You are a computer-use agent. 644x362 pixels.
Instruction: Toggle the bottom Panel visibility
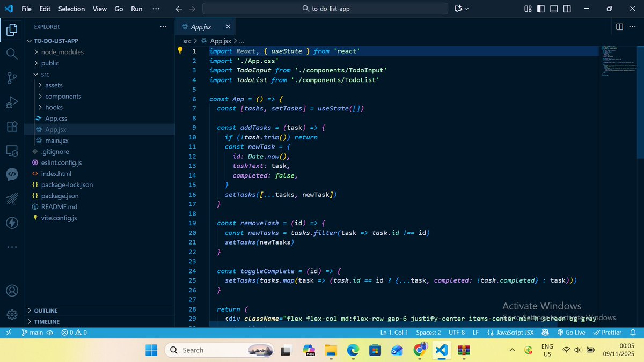[x=553, y=8]
